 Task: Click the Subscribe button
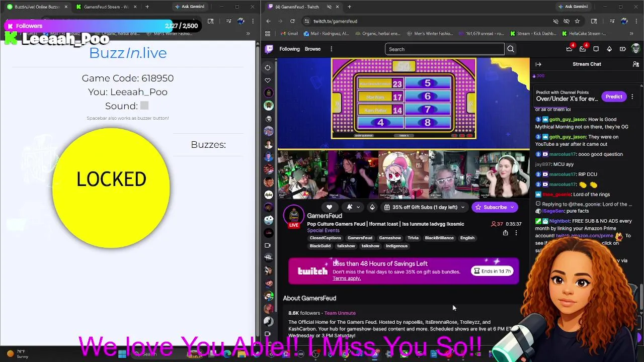[492, 207]
